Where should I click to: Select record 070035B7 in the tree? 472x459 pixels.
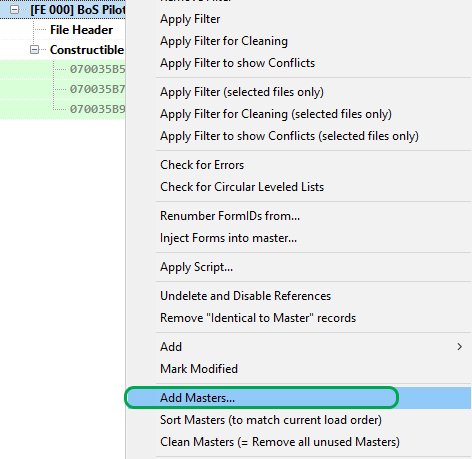[x=97, y=89]
